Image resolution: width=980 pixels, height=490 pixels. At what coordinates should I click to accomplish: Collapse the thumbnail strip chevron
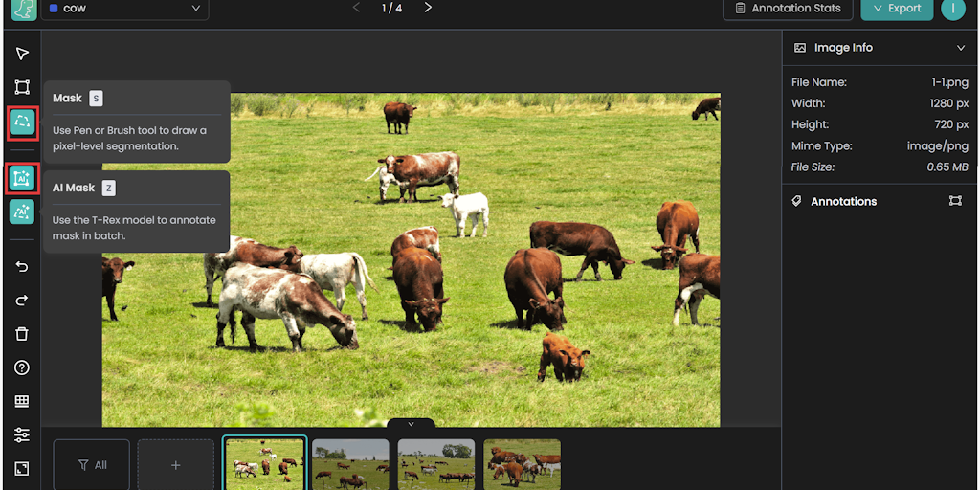click(x=411, y=424)
